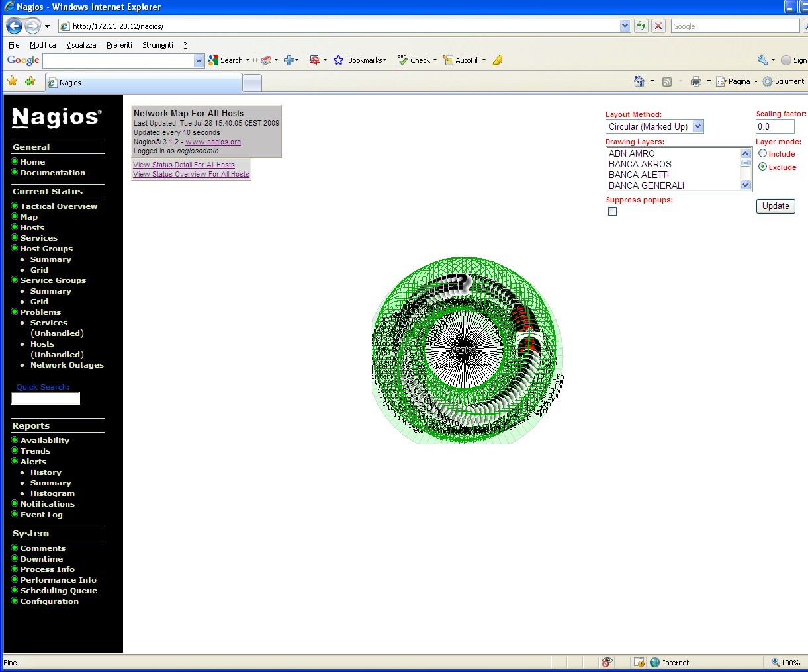Click the Google toolbar Bookmarks star
This screenshot has height=672, width=808.
click(339, 60)
